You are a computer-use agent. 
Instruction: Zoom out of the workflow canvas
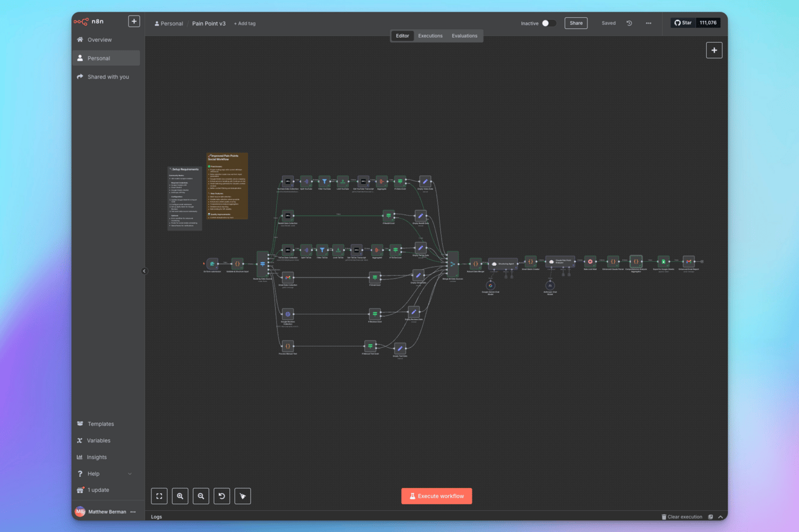click(x=201, y=496)
